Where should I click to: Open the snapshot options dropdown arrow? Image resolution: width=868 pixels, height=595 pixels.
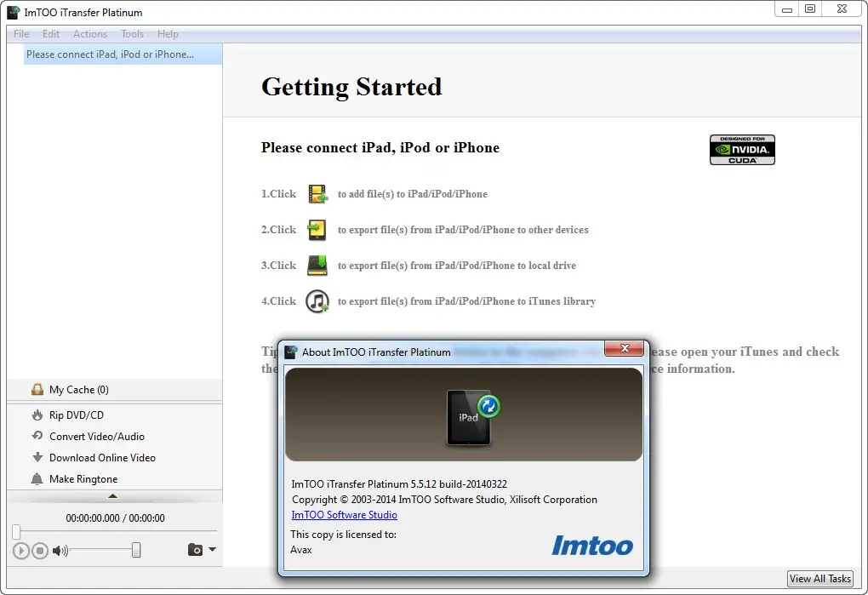point(212,550)
